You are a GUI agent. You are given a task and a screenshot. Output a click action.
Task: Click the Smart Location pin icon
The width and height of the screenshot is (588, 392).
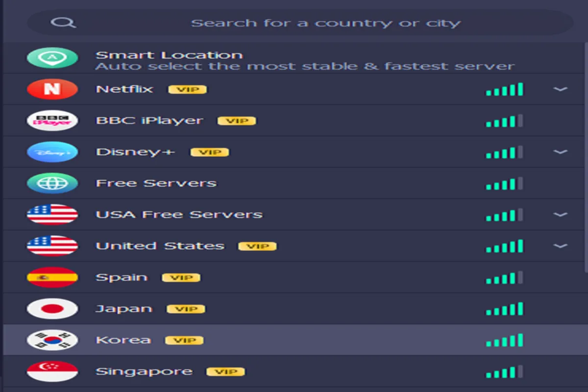(52, 58)
